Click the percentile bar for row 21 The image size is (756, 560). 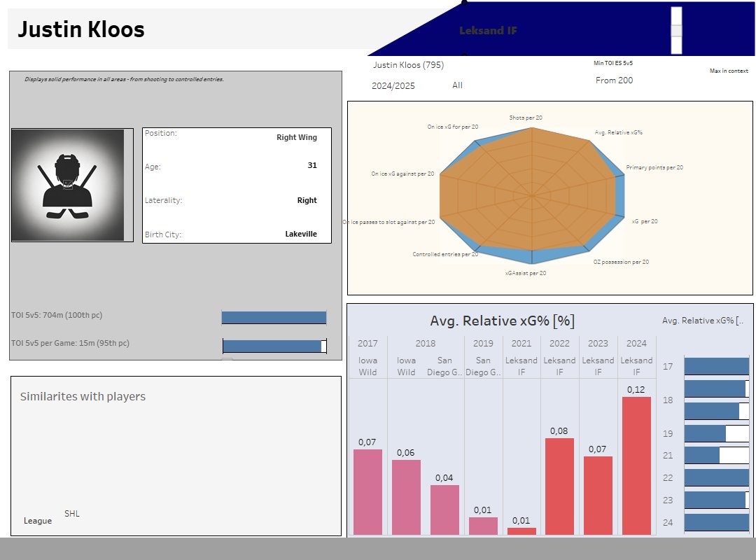pos(716,455)
